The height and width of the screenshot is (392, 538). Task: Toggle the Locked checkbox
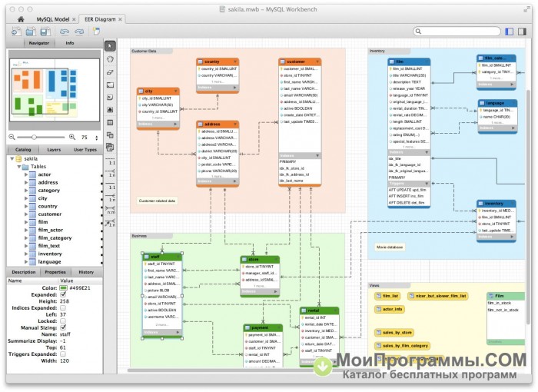(x=63, y=321)
